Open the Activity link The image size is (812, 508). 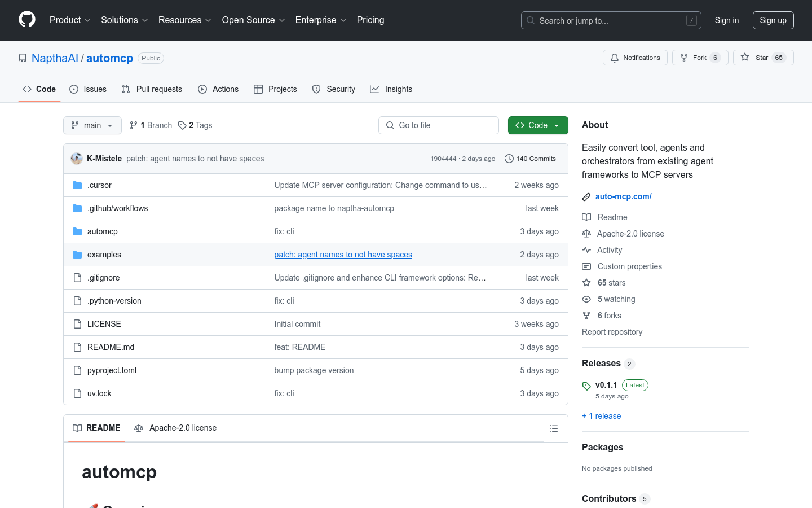tap(602, 250)
